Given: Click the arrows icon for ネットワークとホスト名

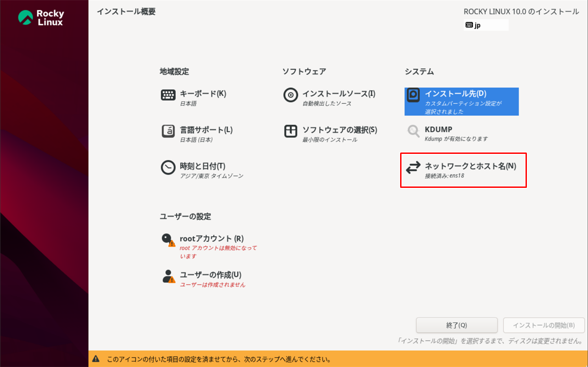Looking at the screenshot, I should (x=413, y=168).
